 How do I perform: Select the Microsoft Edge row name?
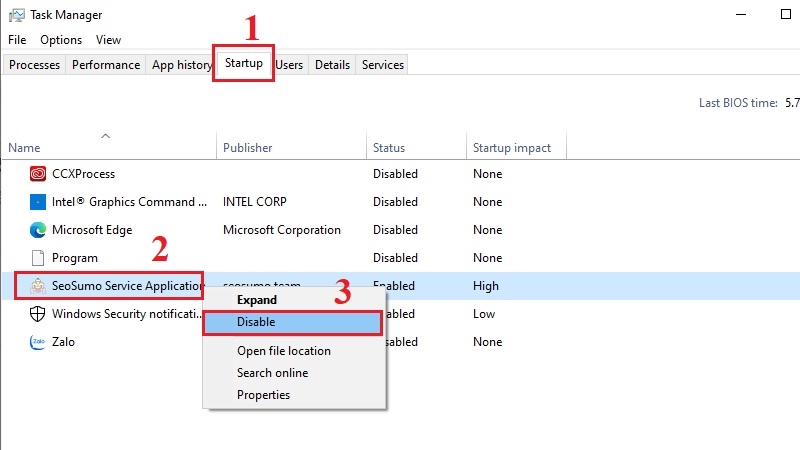[x=92, y=230]
